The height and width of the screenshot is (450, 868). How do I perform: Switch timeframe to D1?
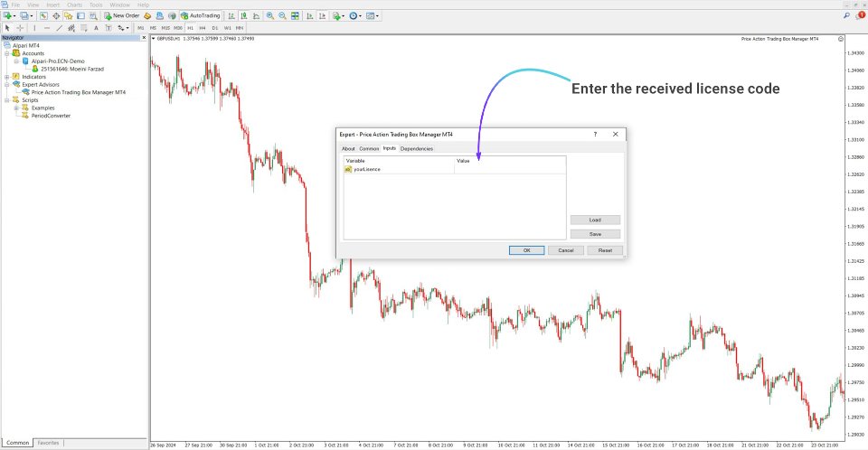tap(215, 28)
